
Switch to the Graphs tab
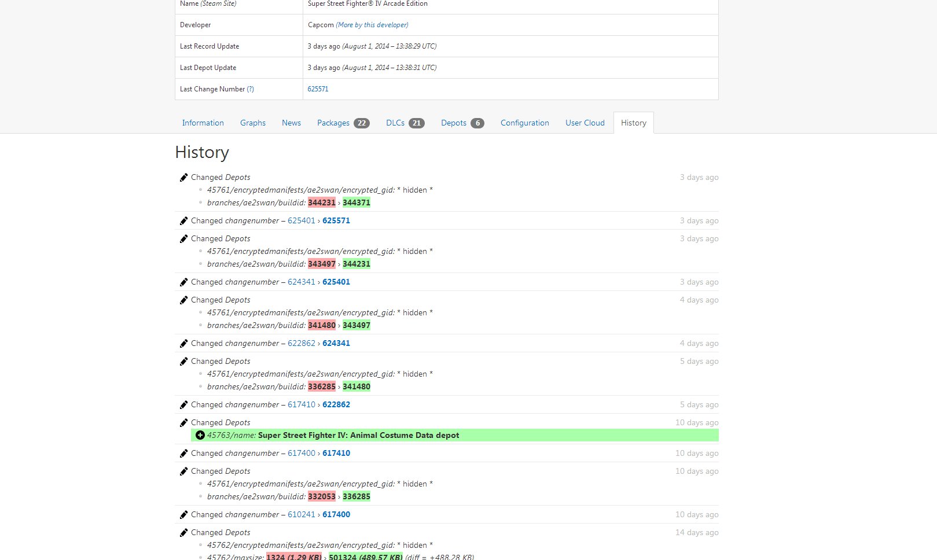(x=253, y=123)
